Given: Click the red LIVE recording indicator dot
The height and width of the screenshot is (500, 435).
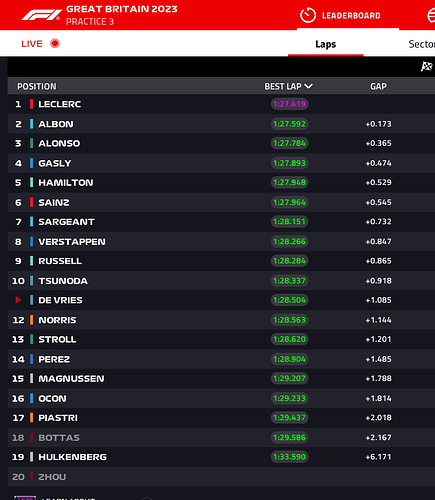Looking at the screenshot, I should click(x=55, y=43).
